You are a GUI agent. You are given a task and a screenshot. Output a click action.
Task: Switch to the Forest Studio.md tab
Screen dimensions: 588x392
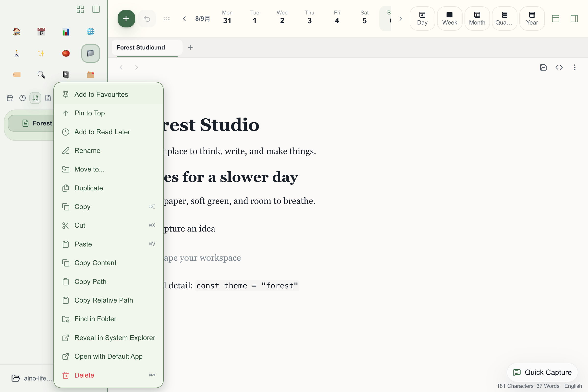click(x=147, y=48)
